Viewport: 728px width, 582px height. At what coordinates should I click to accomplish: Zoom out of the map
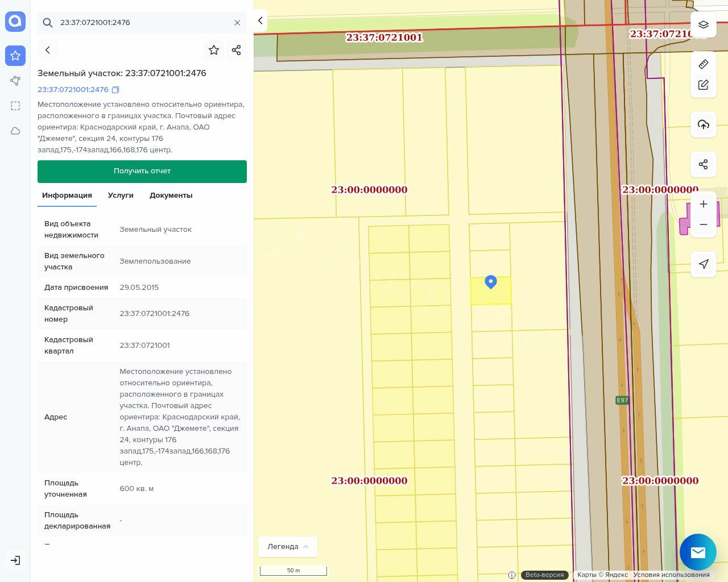pos(703,225)
